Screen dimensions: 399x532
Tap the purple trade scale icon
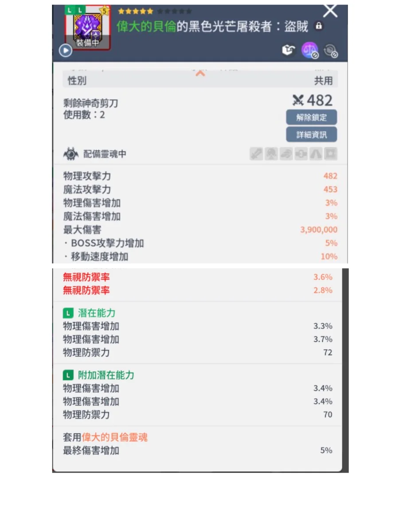click(309, 51)
